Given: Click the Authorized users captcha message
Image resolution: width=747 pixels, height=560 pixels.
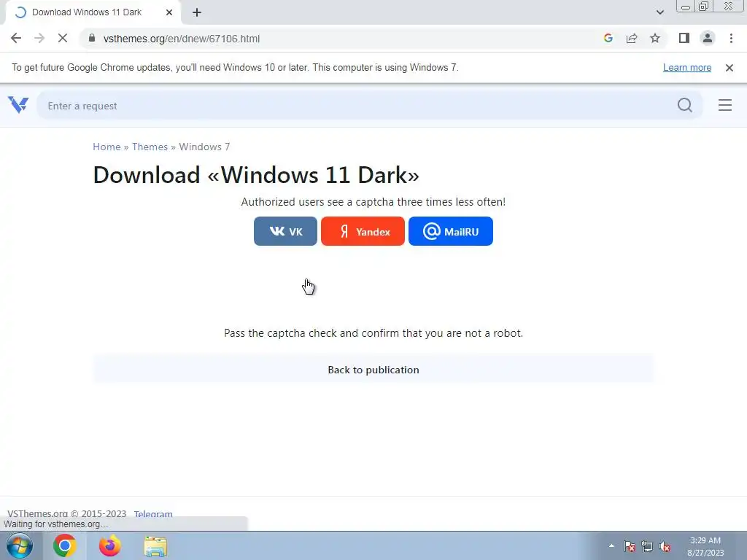Looking at the screenshot, I should (x=373, y=202).
